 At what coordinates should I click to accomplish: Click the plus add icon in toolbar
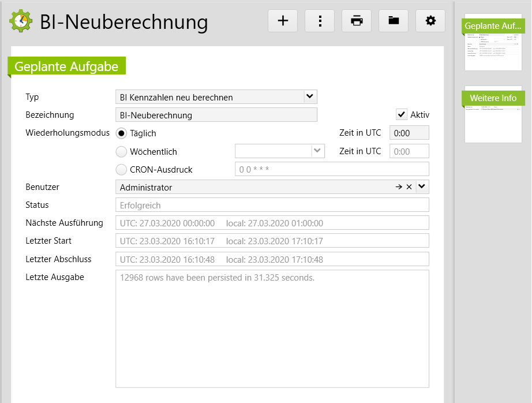(283, 21)
